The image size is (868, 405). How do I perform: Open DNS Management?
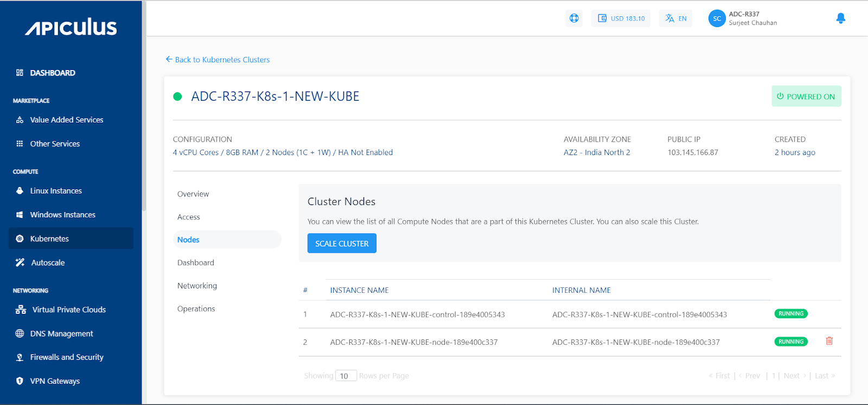[62, 333]
